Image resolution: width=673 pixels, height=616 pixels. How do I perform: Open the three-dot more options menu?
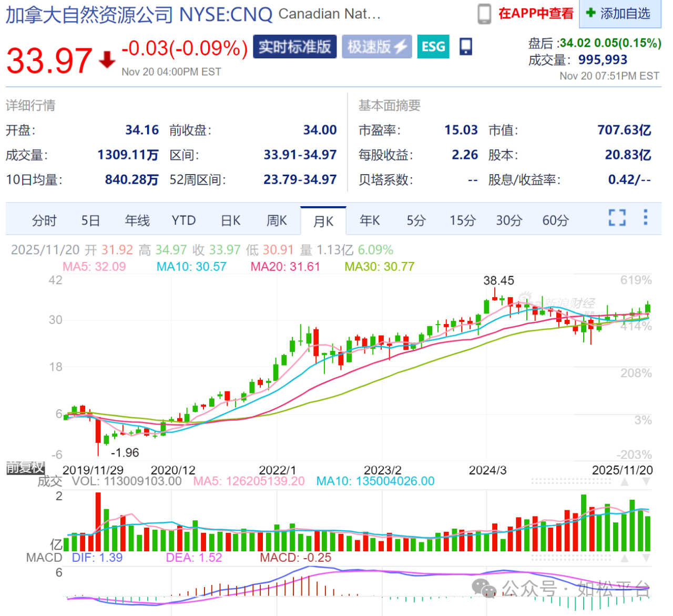pyautogui.click(x=645, y=217)
